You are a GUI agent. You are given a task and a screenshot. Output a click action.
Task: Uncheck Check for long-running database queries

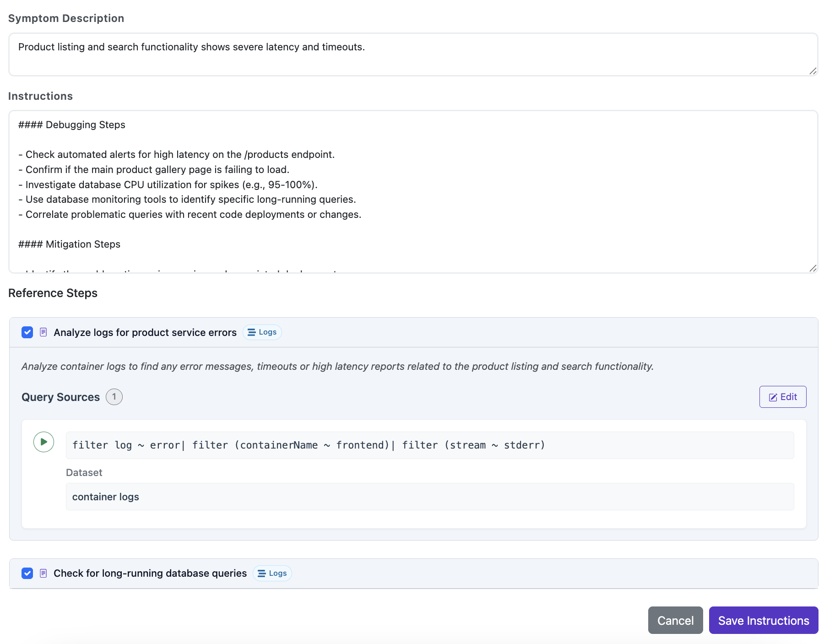(27, 573)
